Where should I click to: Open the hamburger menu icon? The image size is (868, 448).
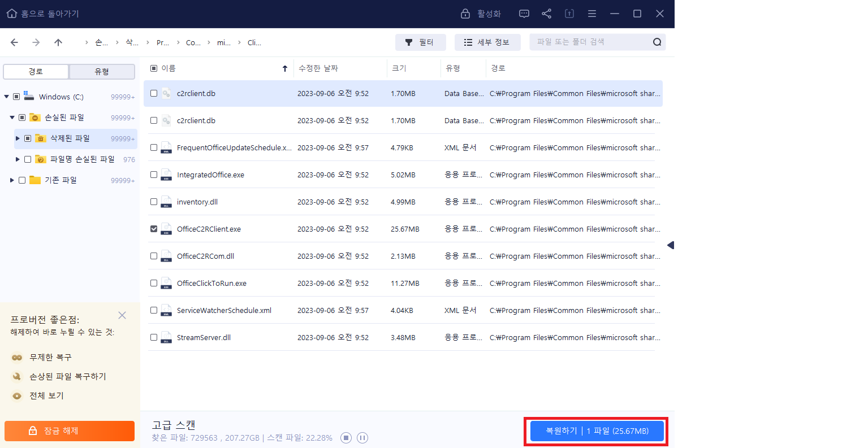pos(591,13)
